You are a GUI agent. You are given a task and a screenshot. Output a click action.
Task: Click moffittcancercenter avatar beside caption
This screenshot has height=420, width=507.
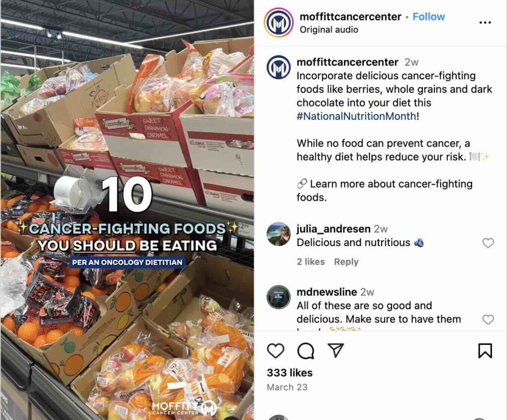(x=278, y=67)
